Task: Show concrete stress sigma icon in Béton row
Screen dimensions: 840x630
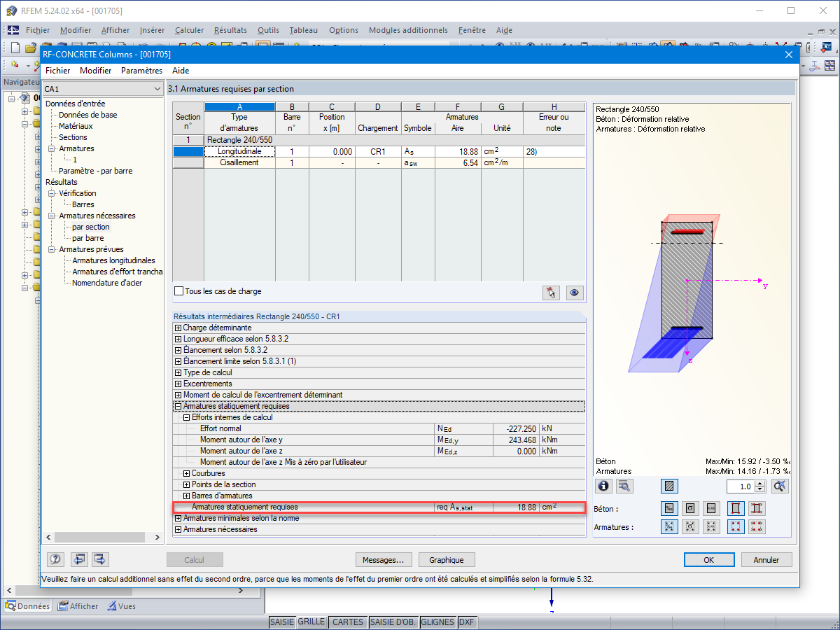Action: [x=691, y=509]
